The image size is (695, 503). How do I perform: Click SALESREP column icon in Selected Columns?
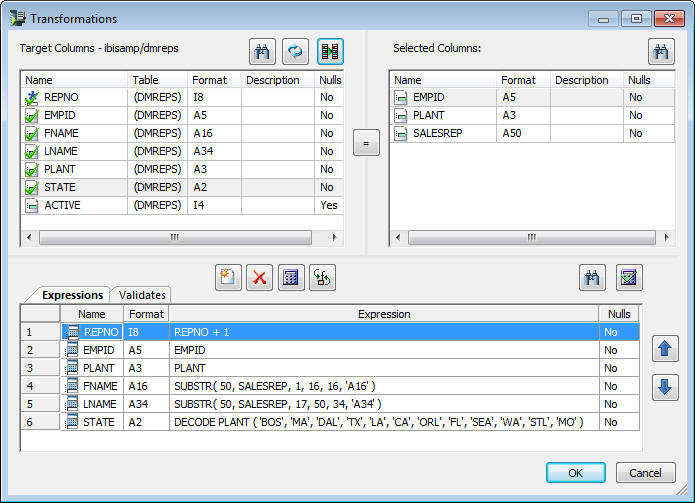coord(401,133)
